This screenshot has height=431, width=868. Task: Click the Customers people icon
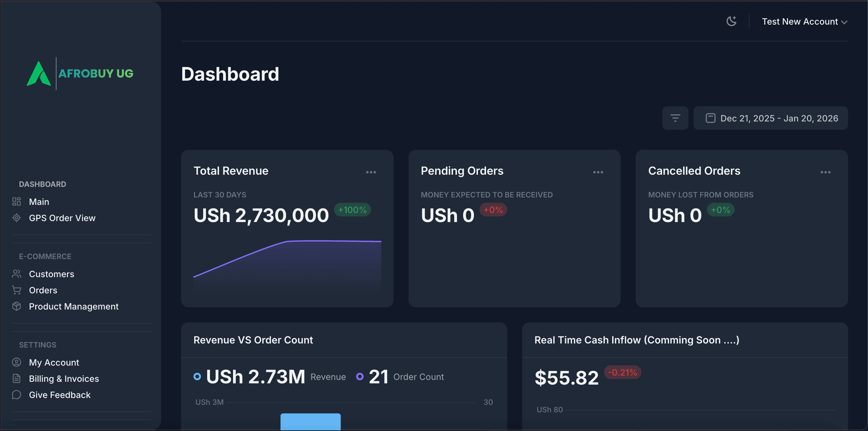[x=16, y=274]
